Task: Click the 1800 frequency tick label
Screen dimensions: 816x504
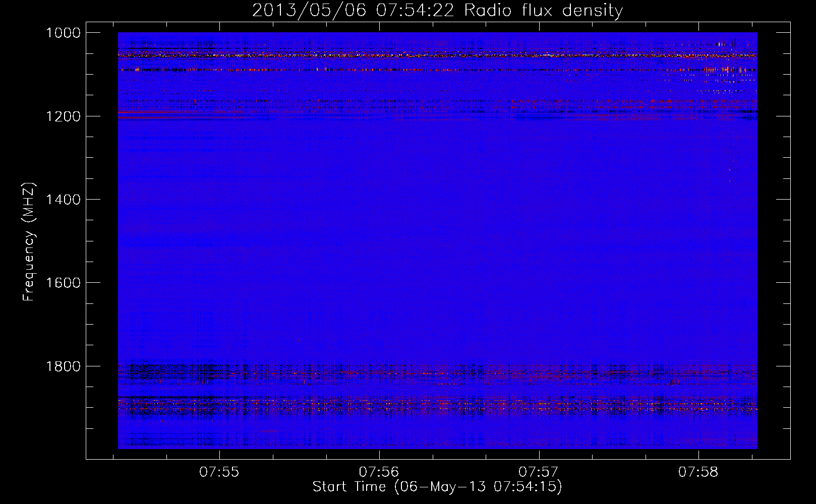Action: [x=63, y=366]
